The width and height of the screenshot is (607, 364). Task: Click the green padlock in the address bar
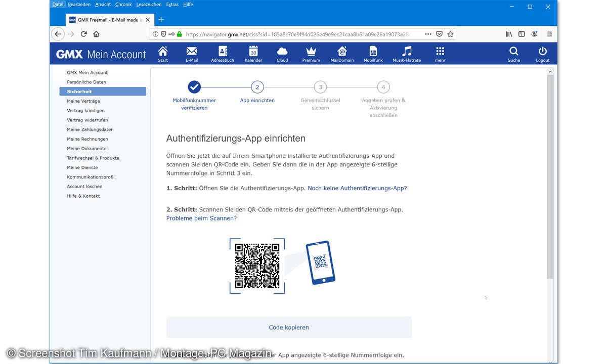(179, 34)
